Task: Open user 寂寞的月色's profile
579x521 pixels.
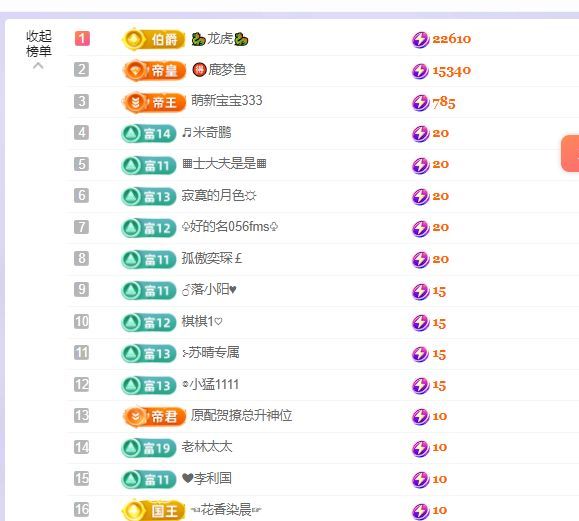Action: click(x=219, y=195)
